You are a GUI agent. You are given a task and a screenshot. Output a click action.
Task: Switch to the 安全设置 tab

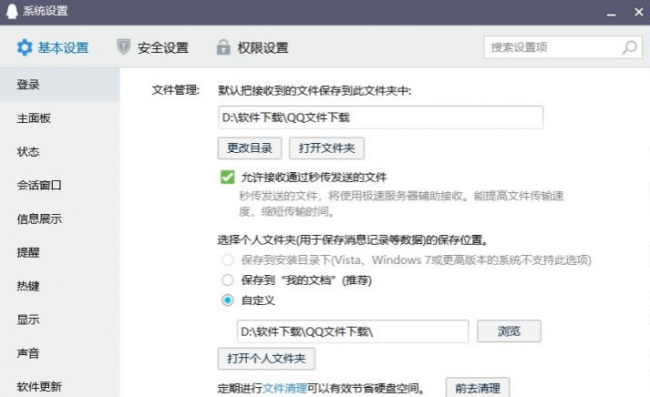click(x=153, y=47)
